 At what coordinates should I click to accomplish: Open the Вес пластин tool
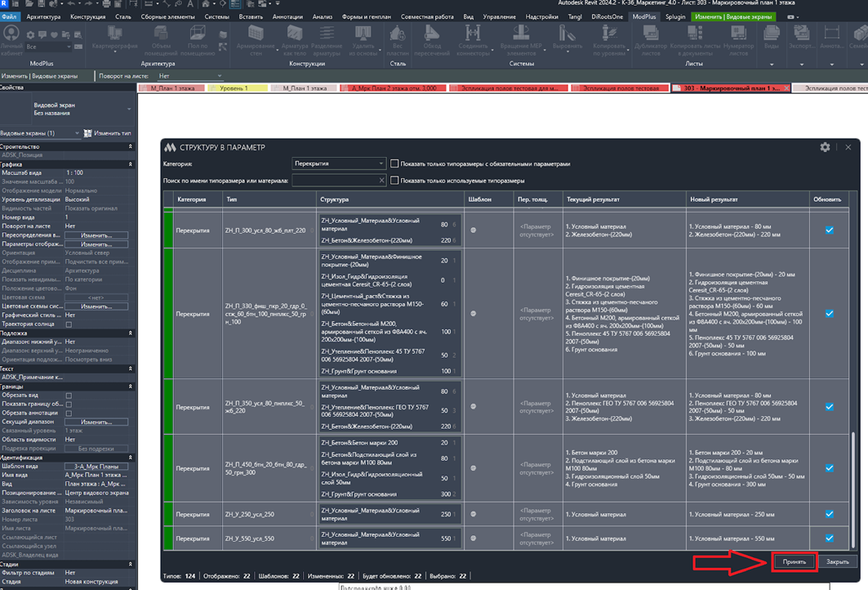(398, 40)
